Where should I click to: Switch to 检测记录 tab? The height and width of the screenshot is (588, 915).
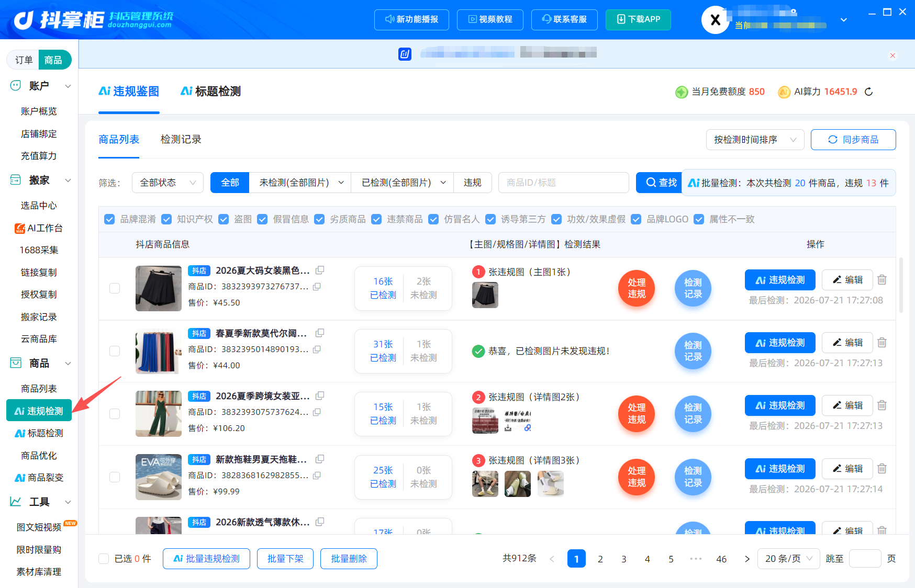pos(181,140)
